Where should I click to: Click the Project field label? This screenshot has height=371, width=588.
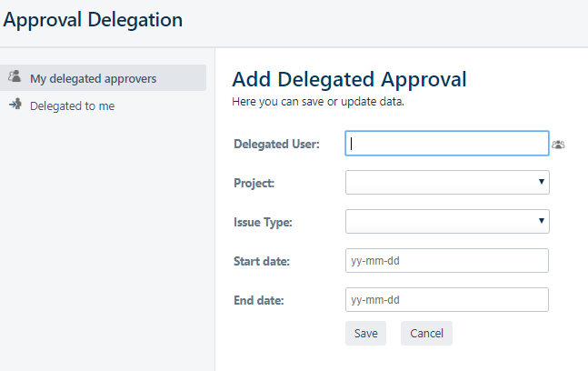click(254, 183)
